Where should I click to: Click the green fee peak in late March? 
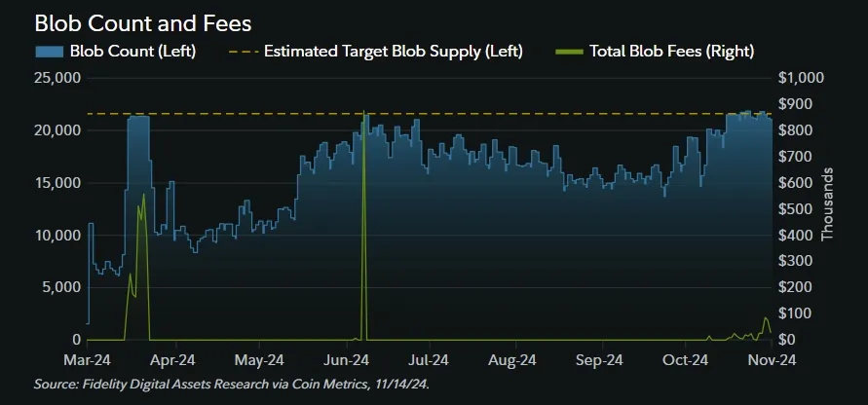click(x=143, y=198)
